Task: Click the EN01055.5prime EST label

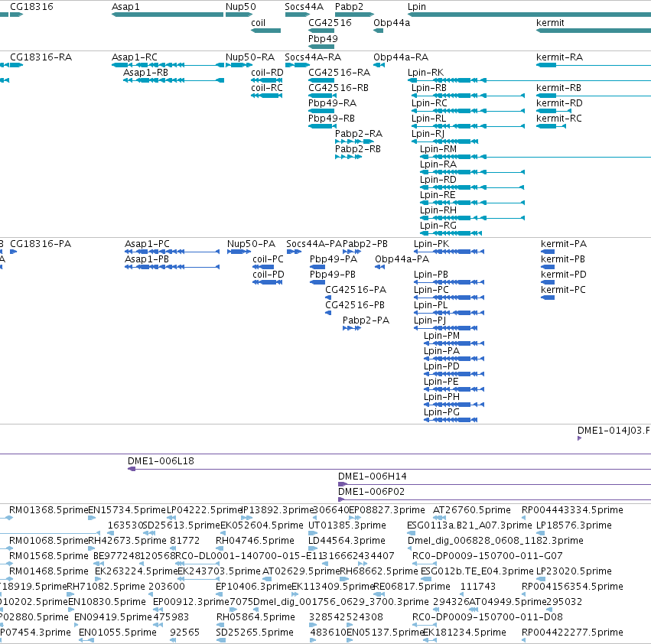Action: click(x=118, y=633)
